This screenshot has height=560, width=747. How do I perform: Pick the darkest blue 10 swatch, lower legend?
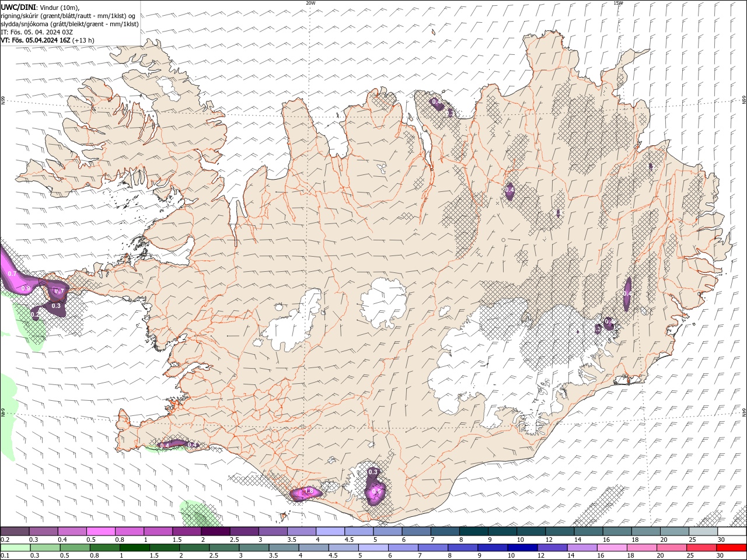coord(522,548)
